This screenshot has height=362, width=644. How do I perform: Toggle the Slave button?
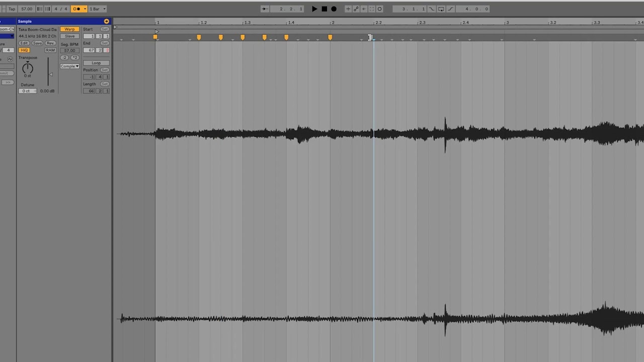click(x=69, y=36)
